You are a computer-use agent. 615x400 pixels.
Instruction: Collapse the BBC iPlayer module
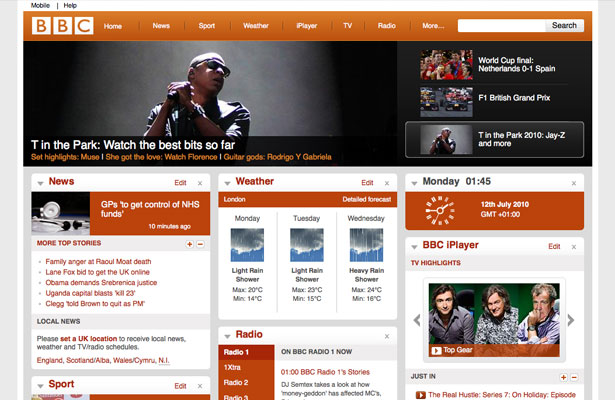[414, 247]
